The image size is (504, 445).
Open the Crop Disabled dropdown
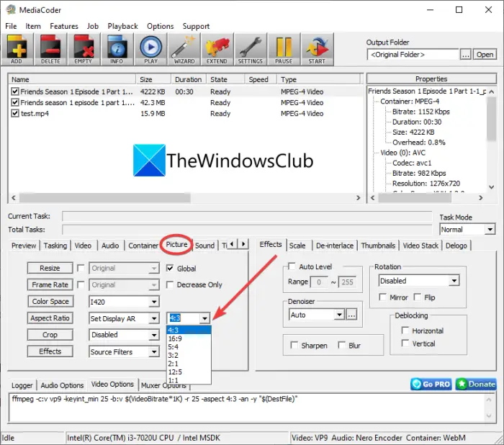click(124, 335)
